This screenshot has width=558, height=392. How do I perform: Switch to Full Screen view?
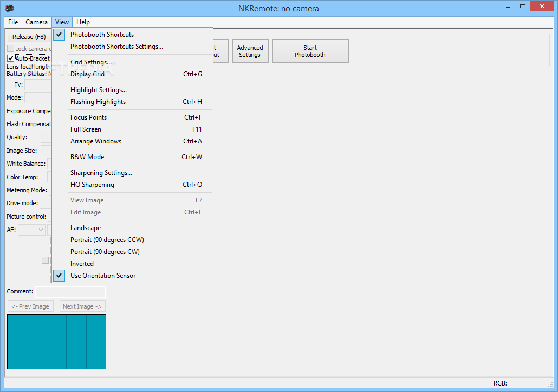[x=132, y=129]
